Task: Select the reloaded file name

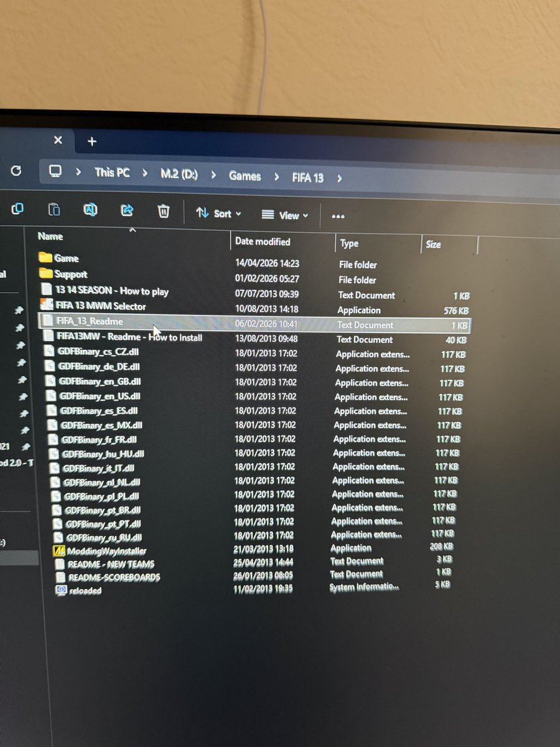Action: click(x=85, y=591)
